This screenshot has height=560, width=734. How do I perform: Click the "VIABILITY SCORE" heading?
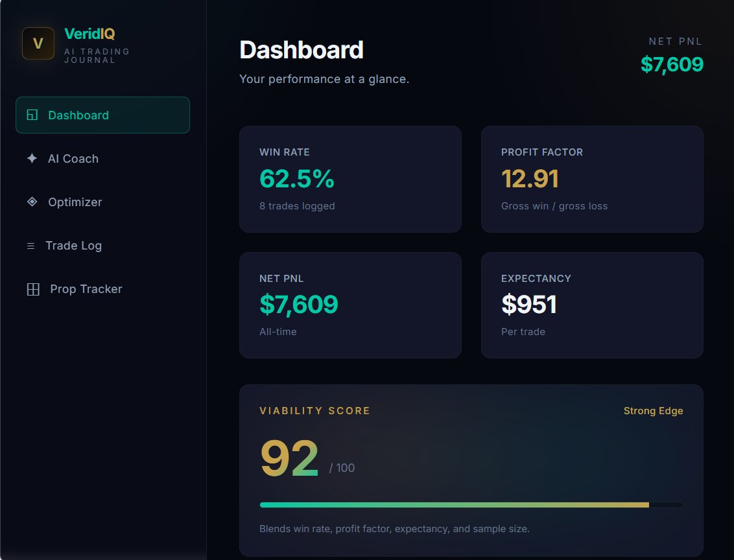click(x=314, y=411)
